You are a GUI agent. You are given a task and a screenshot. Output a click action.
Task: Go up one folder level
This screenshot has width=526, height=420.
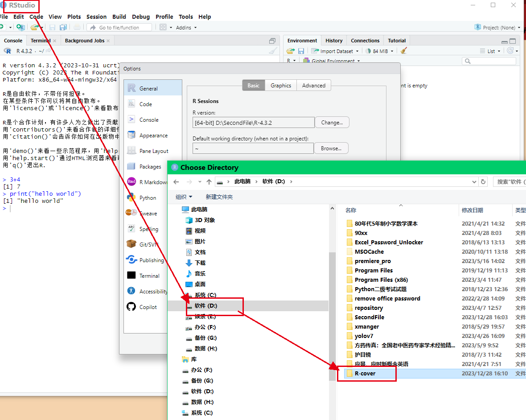pos(209,181)
